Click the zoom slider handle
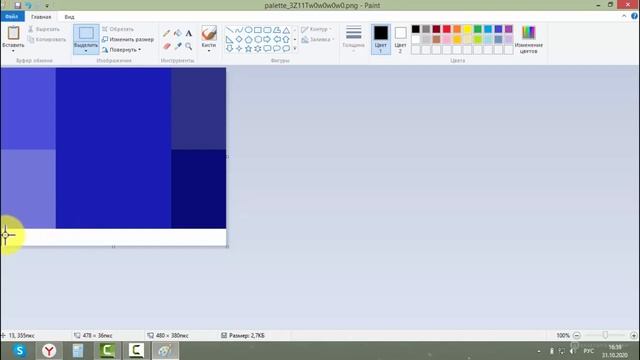640x360 pixels. pyautogui.click(x=605, y=336)
